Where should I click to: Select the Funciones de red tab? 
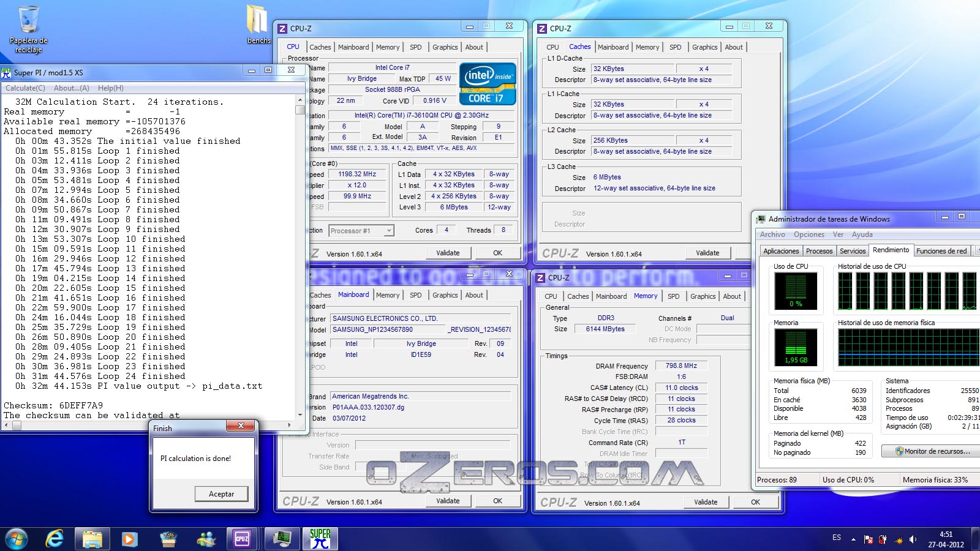point(941,251)
